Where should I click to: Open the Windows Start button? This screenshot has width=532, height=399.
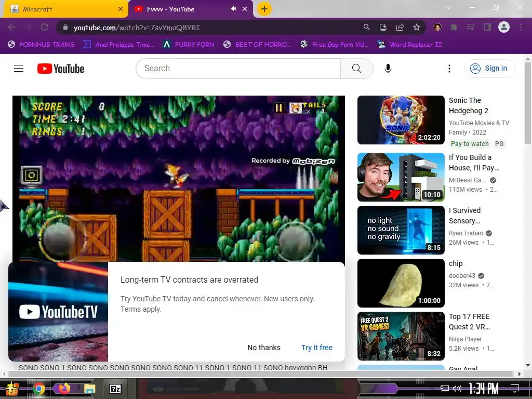(x=13, y=389)
